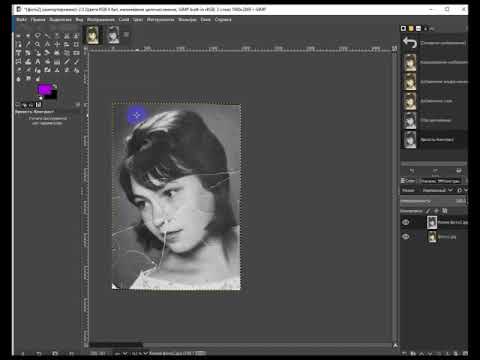Image resolution: width=480 pixels, height=360 pixels.
Task: Open the Файл menu
Action: click(21, 20)
